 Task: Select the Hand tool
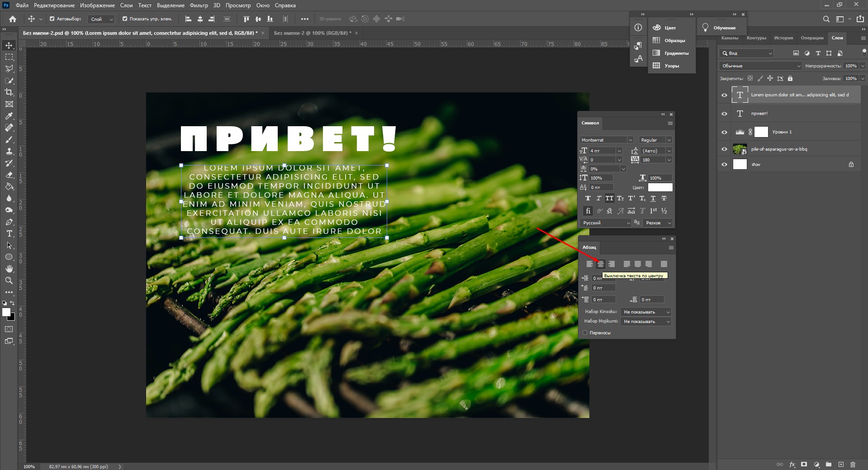coord(9,269)
